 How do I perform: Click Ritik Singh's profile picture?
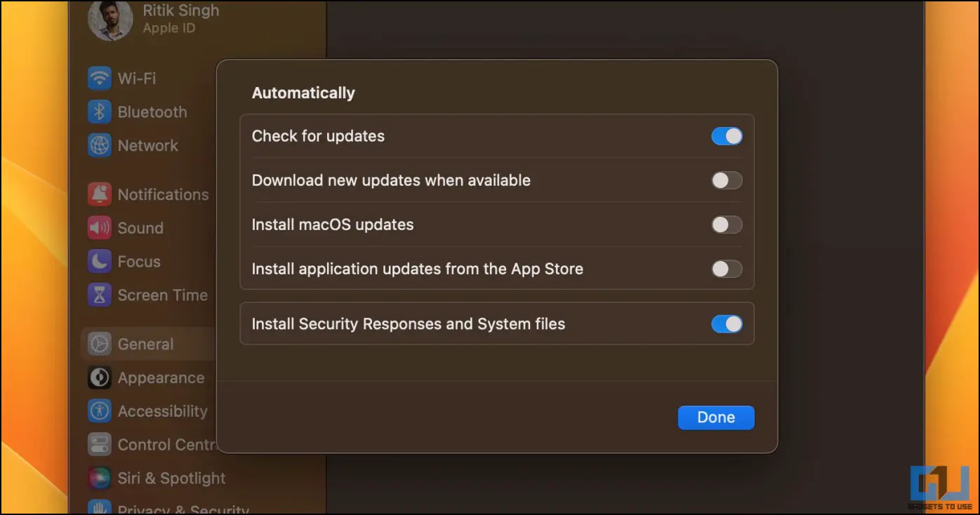tap(110, 20)
